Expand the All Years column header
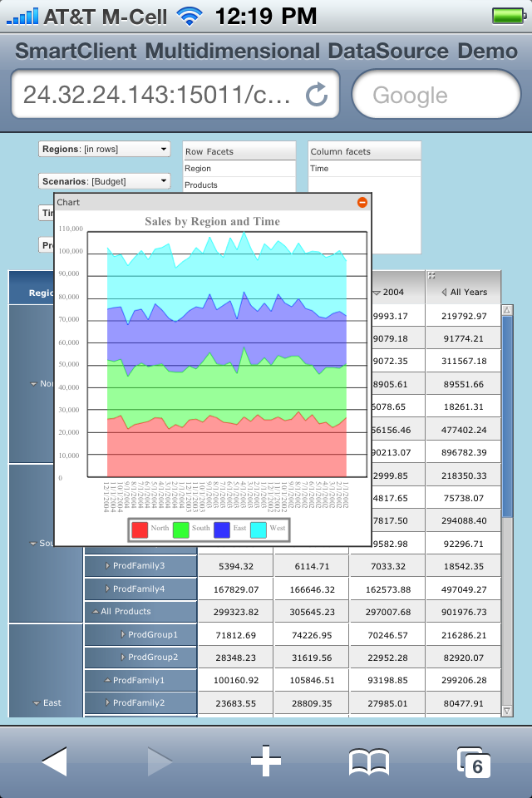 point(444,292)
